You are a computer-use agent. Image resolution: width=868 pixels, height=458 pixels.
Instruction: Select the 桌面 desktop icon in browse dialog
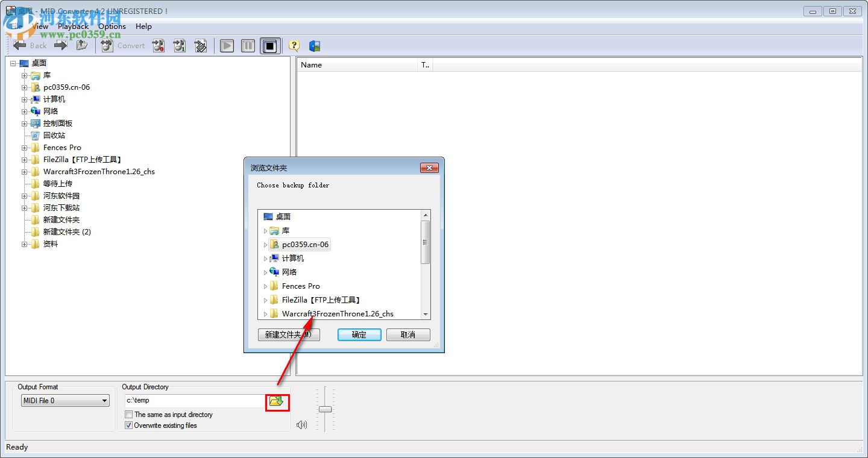tap(268, 217)
